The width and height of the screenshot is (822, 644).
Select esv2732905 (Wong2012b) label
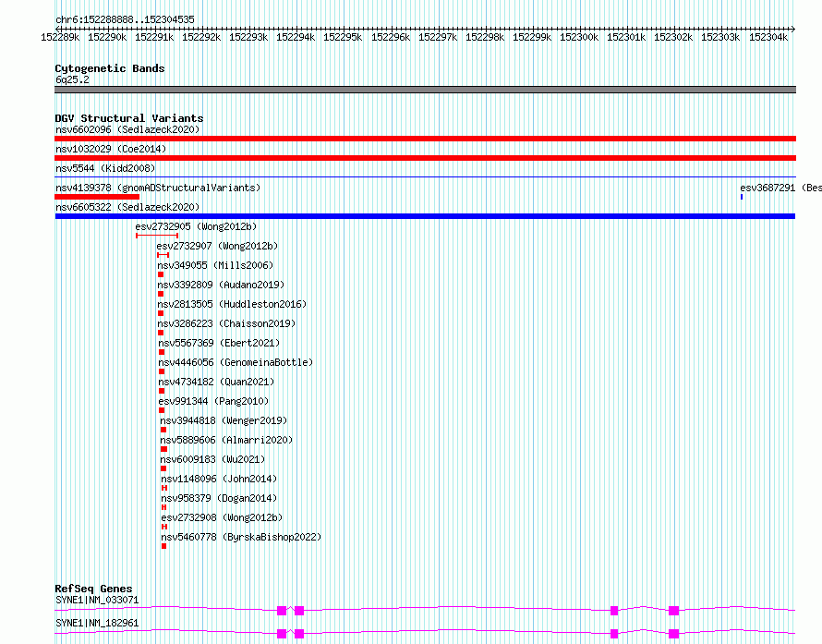[196, 226]
